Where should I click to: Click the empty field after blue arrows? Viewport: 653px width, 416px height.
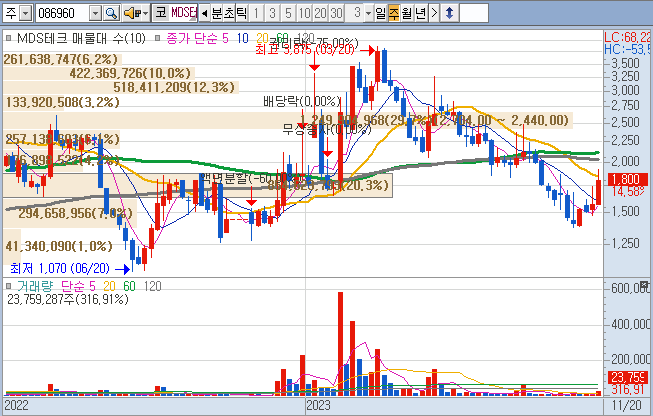(x=474, y=13)
